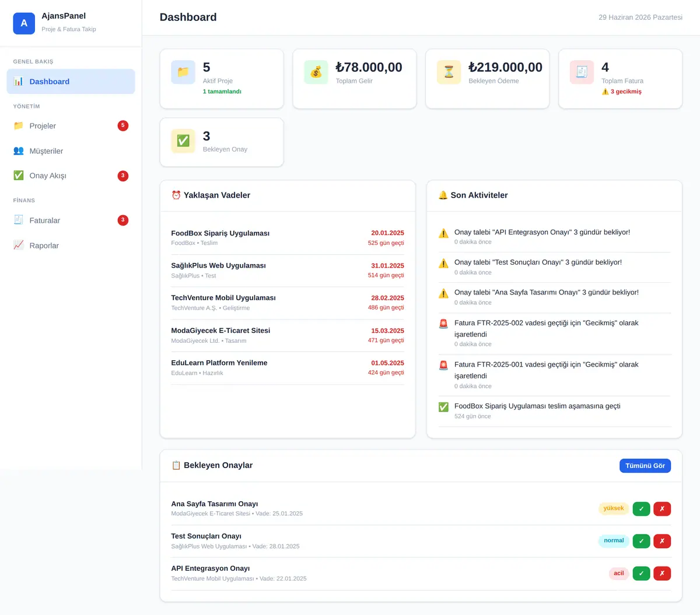Open Faturalar in the sidebar
Image resolution: width=700 pixels, height=615 pixels.
click(x=71, y=220)
